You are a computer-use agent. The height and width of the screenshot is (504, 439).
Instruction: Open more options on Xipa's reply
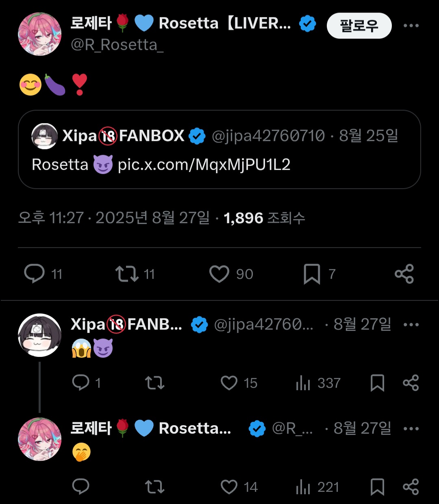click(411, 325)
